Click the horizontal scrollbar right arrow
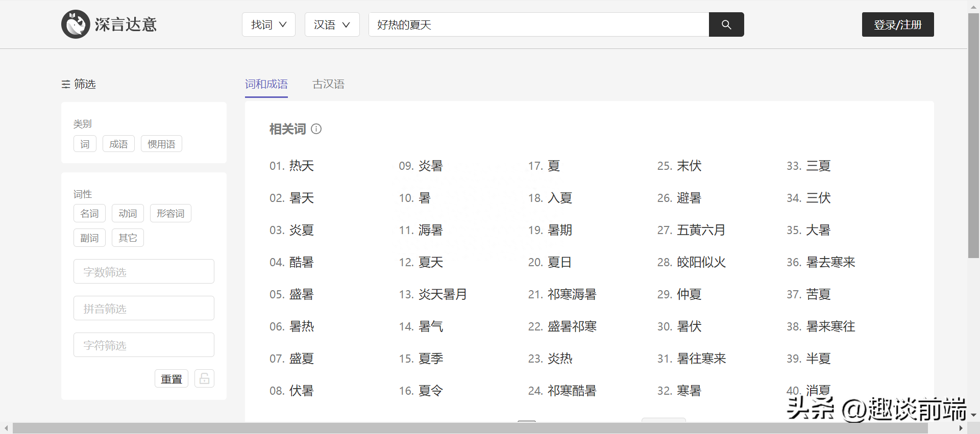The height and width of the screenshot is (434, 980). (x=961, y=428)
